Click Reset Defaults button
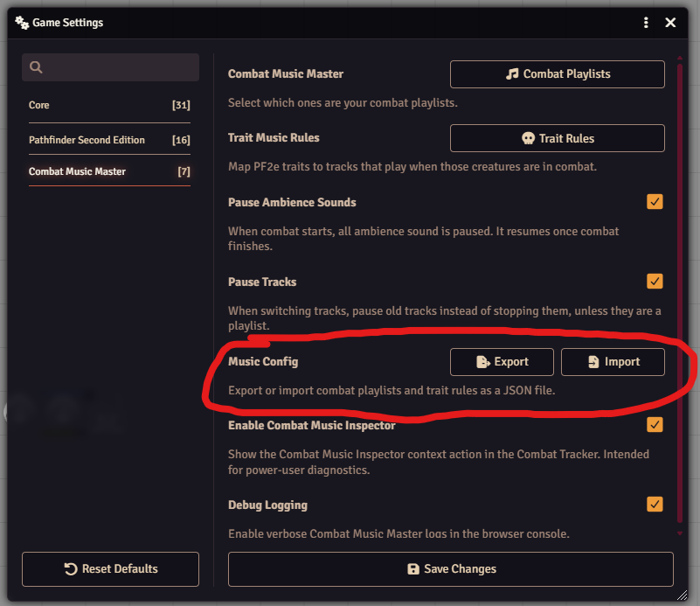The image size is (700, 606). [x=110, y=569]
